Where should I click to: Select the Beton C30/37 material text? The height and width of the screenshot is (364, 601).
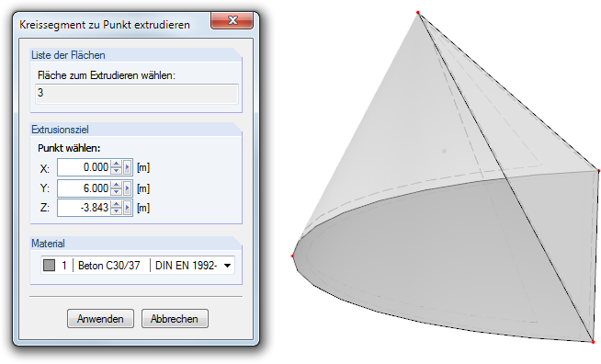coord(108,266)
